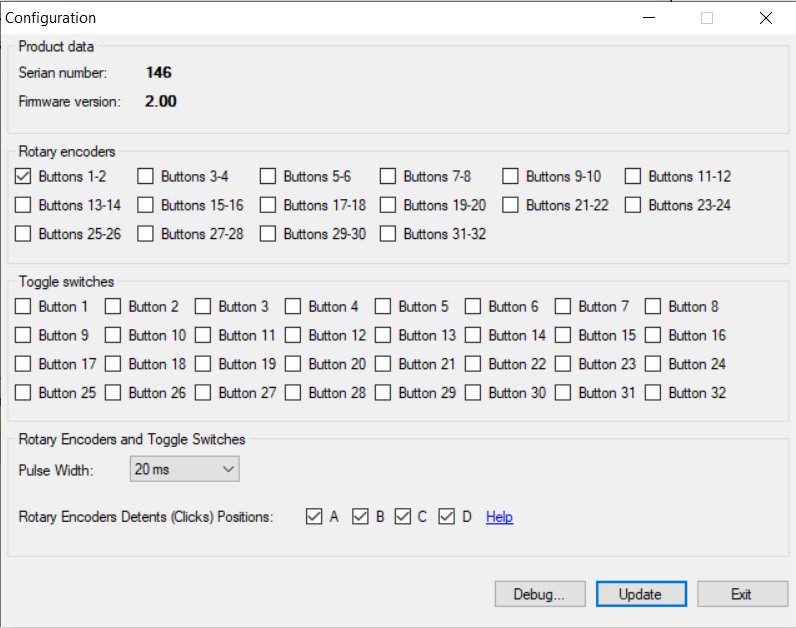This screenshot has width=796, height=628.
Task: Enable Buttons 31-32 rotary encoder
Action: [x=388, y=234]
